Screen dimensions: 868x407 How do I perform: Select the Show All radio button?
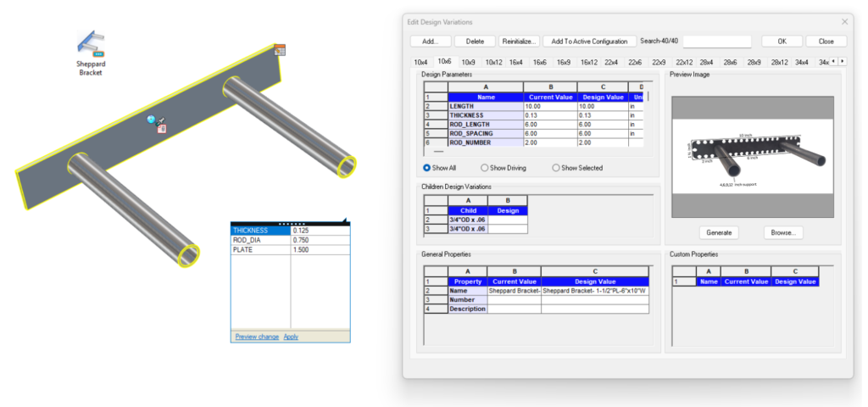(x=427, y=168)
